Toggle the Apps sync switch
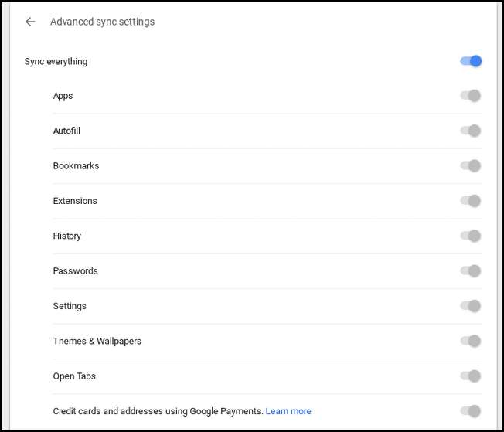The image size is (504, 432). click(471, 96)
